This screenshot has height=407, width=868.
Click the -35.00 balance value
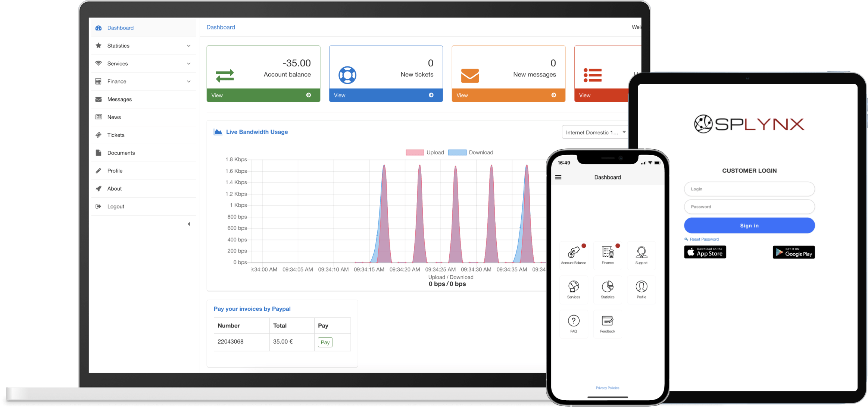point(297,63)
